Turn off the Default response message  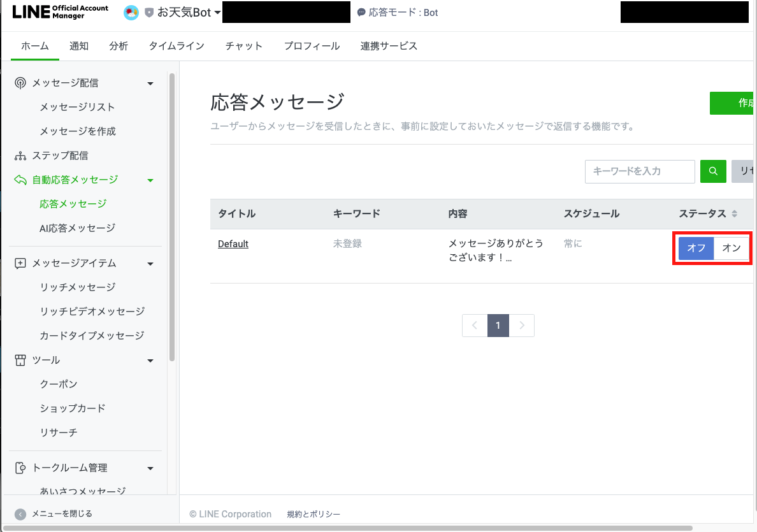click(696, 248)
